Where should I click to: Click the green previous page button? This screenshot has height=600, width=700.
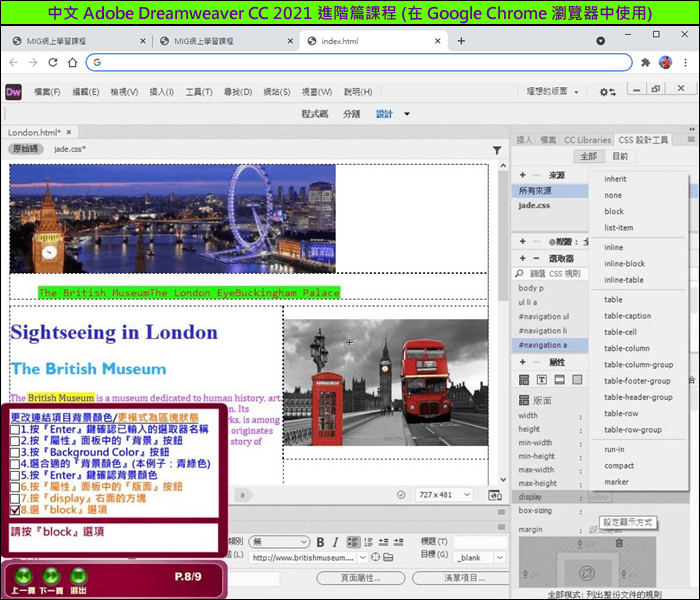pos(22,577)
